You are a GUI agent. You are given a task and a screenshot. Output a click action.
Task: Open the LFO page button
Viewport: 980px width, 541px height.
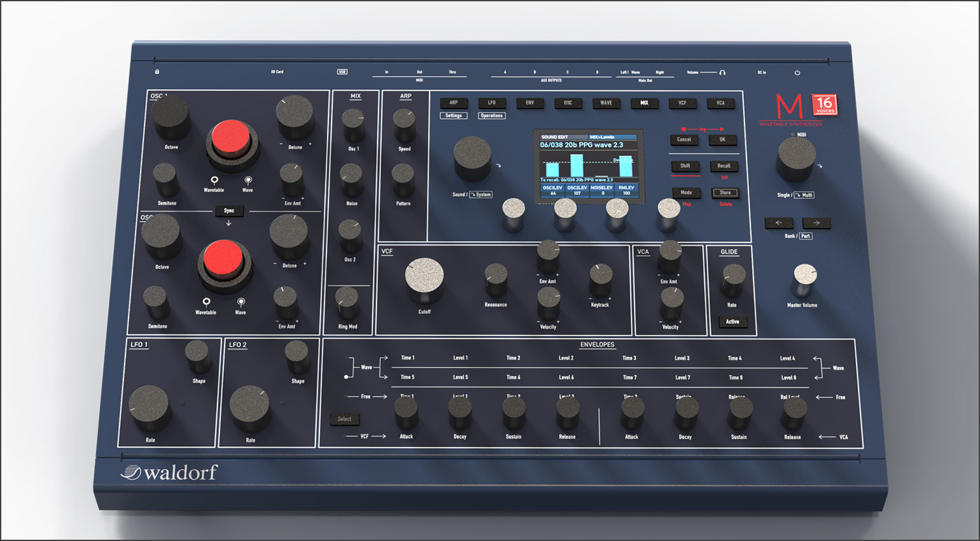tap(492, 103)
